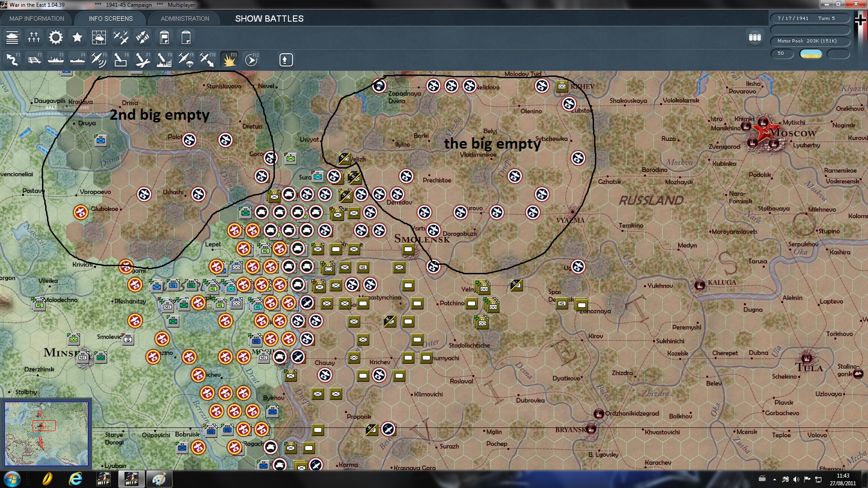This screenshot has height=488, width=868.
Task: Open the Windows Start menu
Action: [12, 479]
